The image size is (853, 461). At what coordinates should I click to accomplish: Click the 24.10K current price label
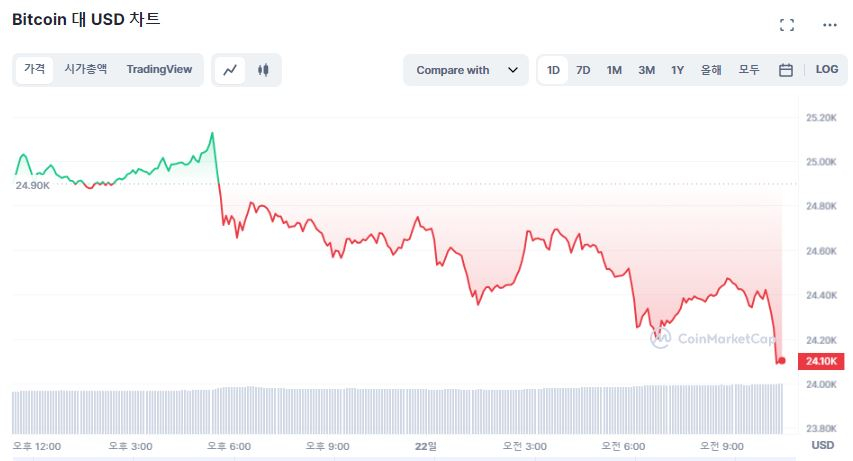click(x=819, y=361)
